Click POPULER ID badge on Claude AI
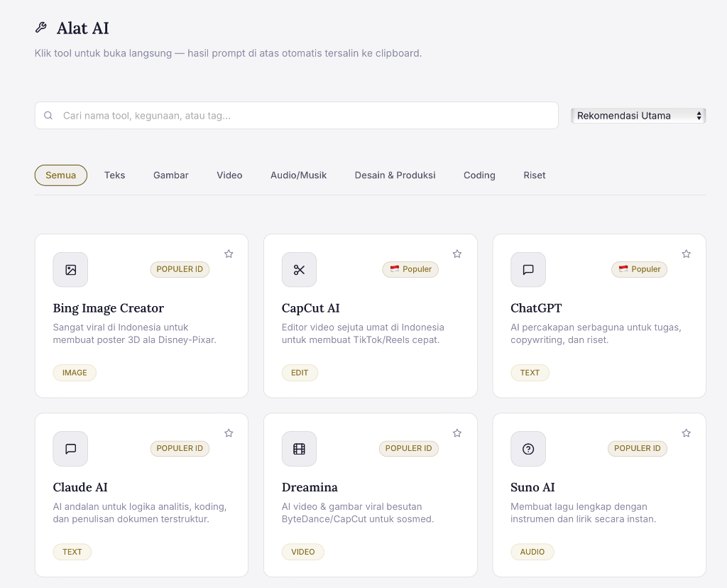This screenshot has height=588, width=727. click(x=180, y=448)
